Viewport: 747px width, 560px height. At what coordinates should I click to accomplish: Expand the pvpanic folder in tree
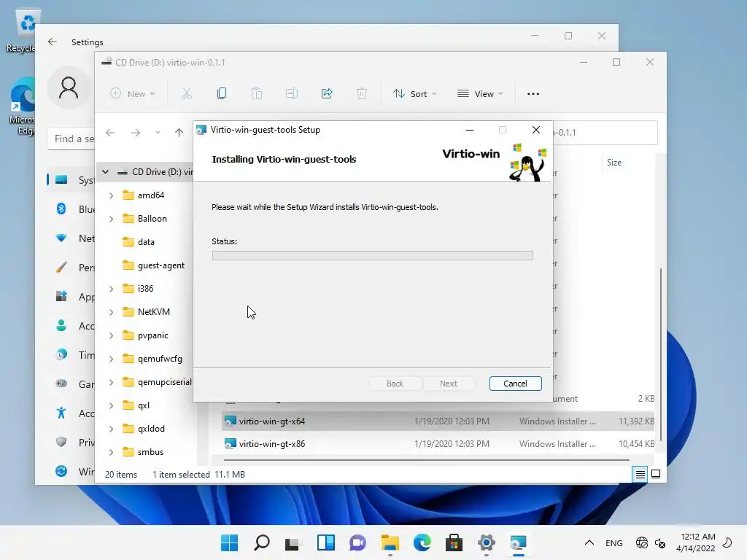[x=111, y=335]
